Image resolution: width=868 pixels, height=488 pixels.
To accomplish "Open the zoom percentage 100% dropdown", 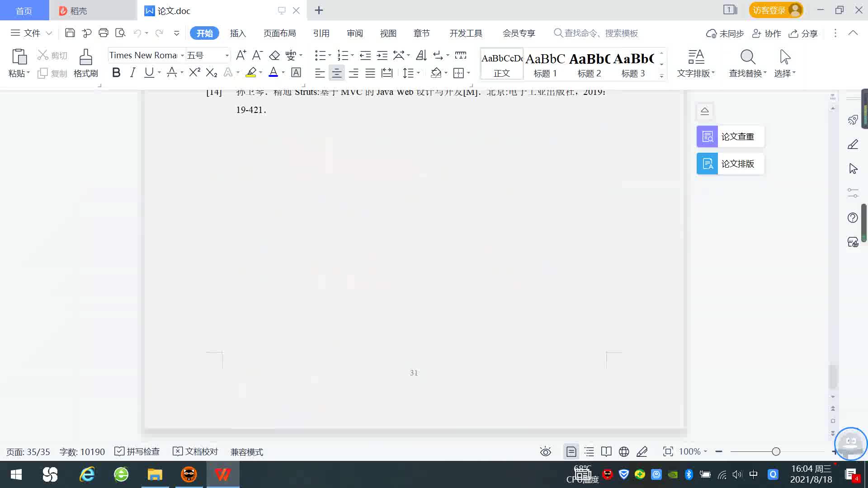I will click(x=693, y=451).
